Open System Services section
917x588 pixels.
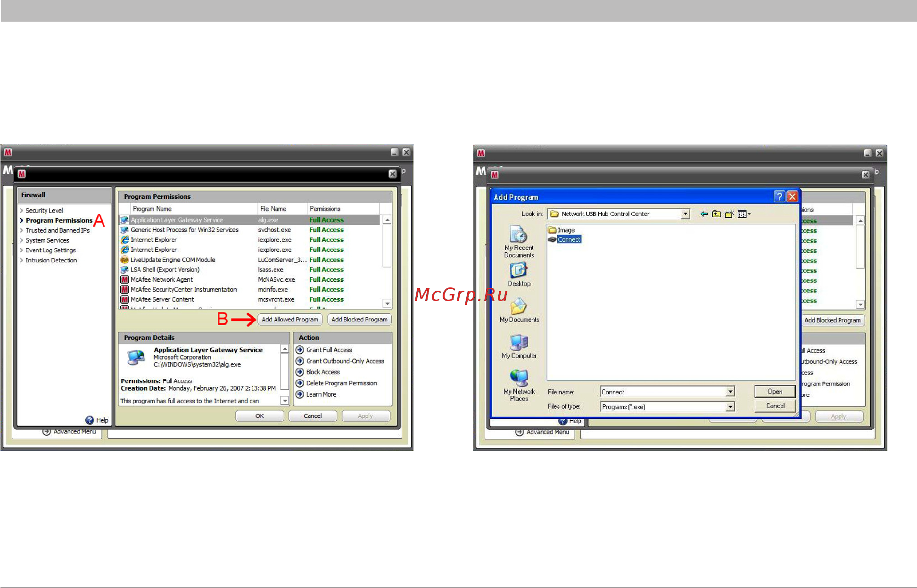[x=47, y=240]
